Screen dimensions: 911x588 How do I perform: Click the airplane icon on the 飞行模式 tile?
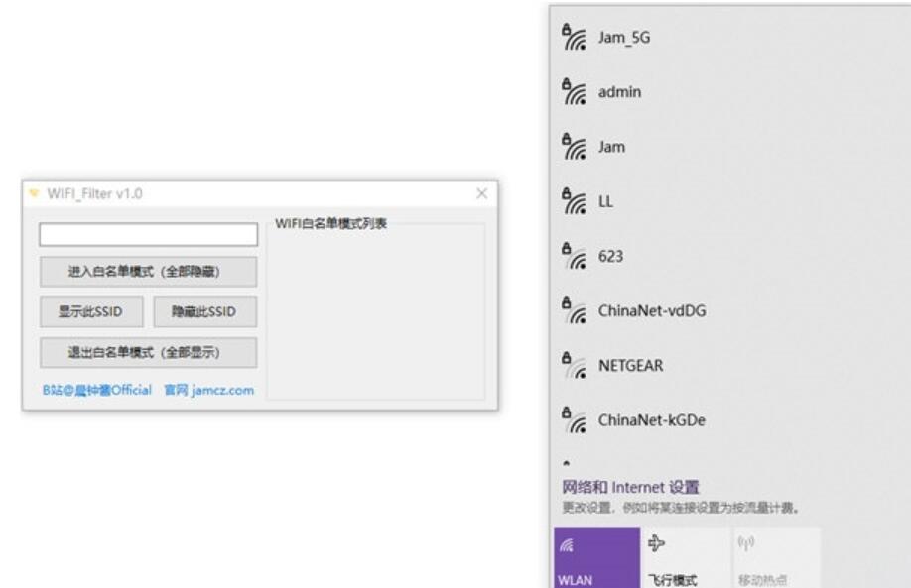click(x=657, y=543)
